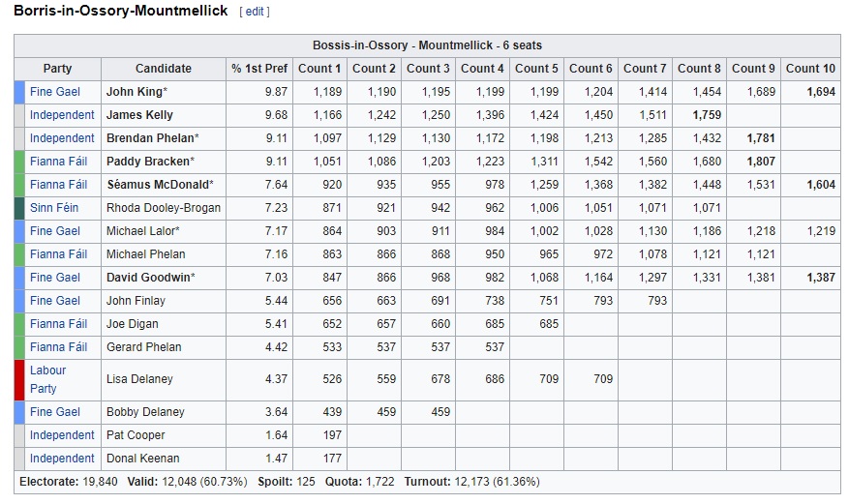Open Fine Gael link in David Goodwin row
Screen dimensions: 849x504
[54, 278]
